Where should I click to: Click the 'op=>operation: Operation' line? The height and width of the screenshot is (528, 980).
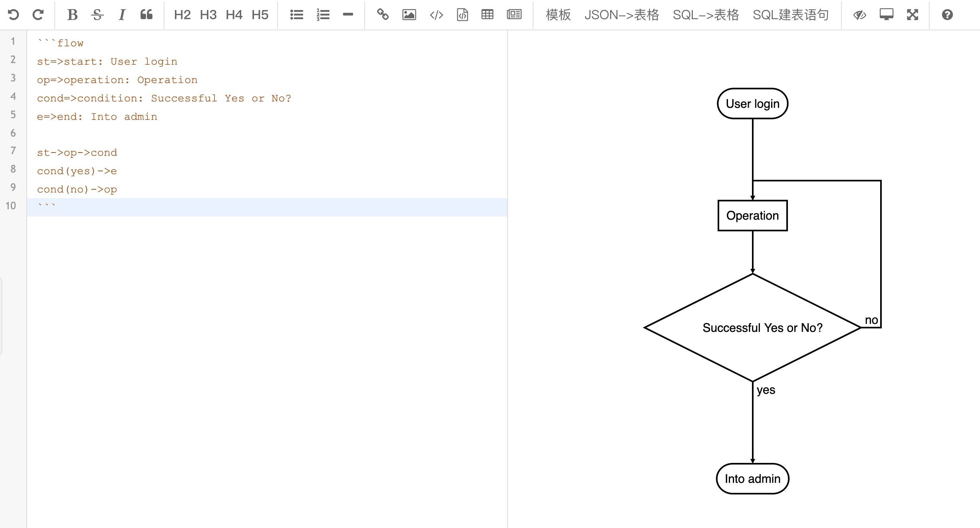click(117, 80)
